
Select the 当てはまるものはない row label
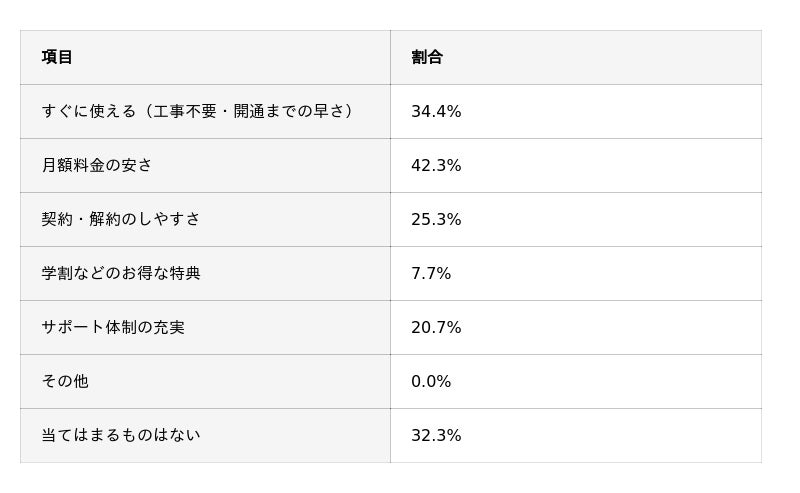pos(121,435)
